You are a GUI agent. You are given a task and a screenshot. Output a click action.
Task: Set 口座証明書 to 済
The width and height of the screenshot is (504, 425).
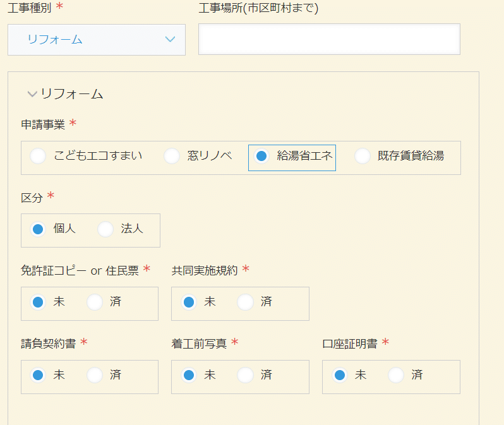tap(396, 375)
